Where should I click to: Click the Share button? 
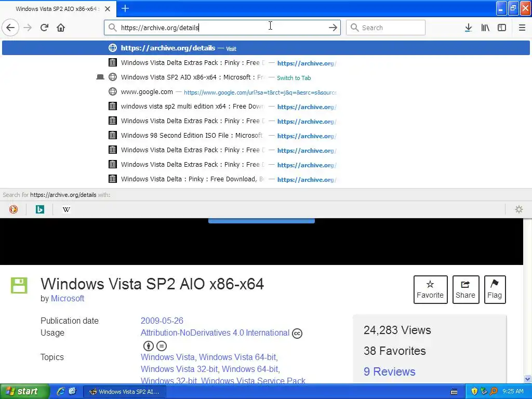coord(465,289)
